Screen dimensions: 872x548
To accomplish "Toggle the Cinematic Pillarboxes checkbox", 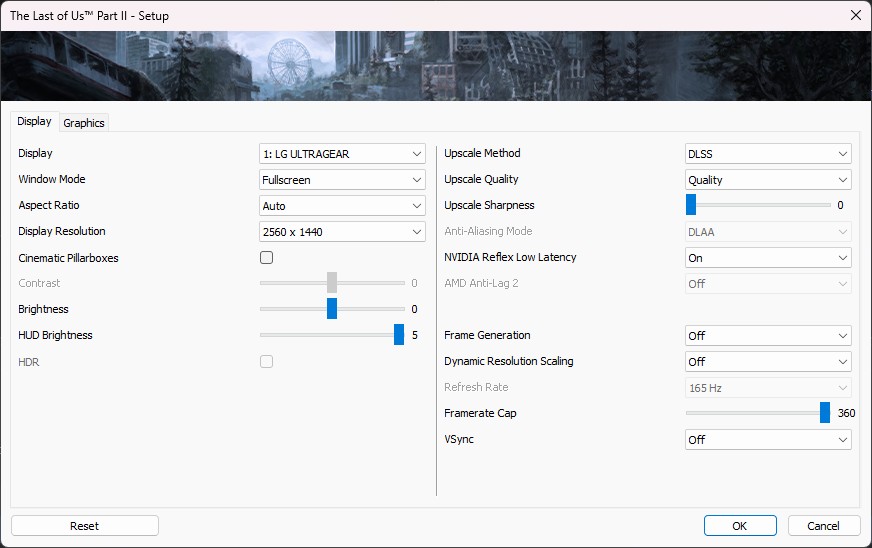I will coord(266,257).
